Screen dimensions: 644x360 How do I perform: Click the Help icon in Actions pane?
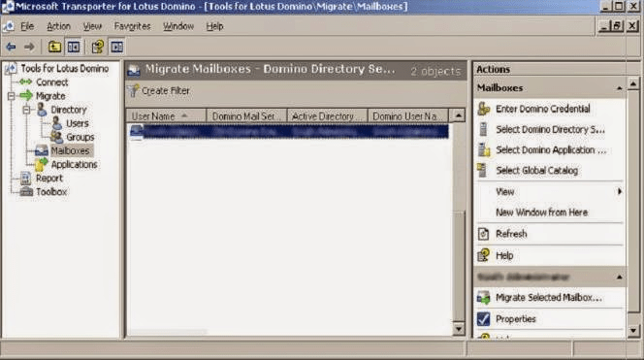[483, 255]
